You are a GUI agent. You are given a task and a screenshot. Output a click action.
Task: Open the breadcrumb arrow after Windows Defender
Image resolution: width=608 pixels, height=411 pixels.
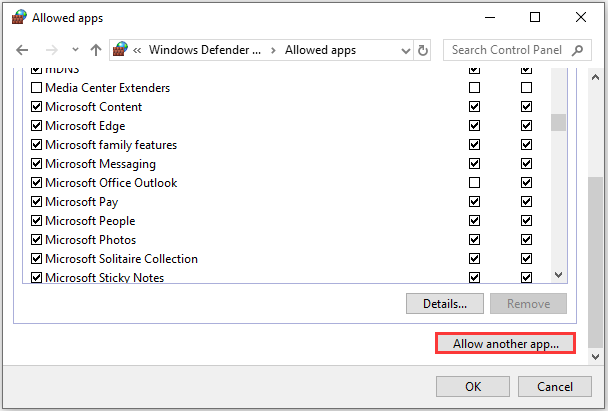[x=273, y=50]
